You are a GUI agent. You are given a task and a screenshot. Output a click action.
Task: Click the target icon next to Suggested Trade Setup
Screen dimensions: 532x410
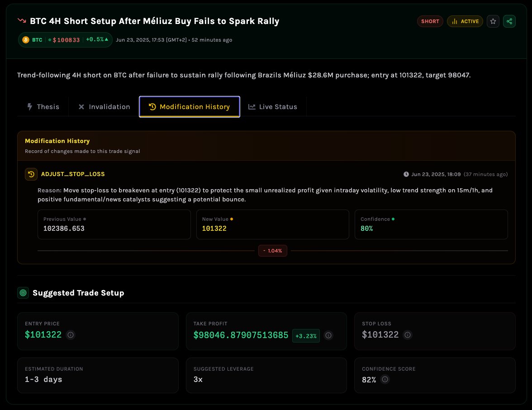tap(23, 293)
